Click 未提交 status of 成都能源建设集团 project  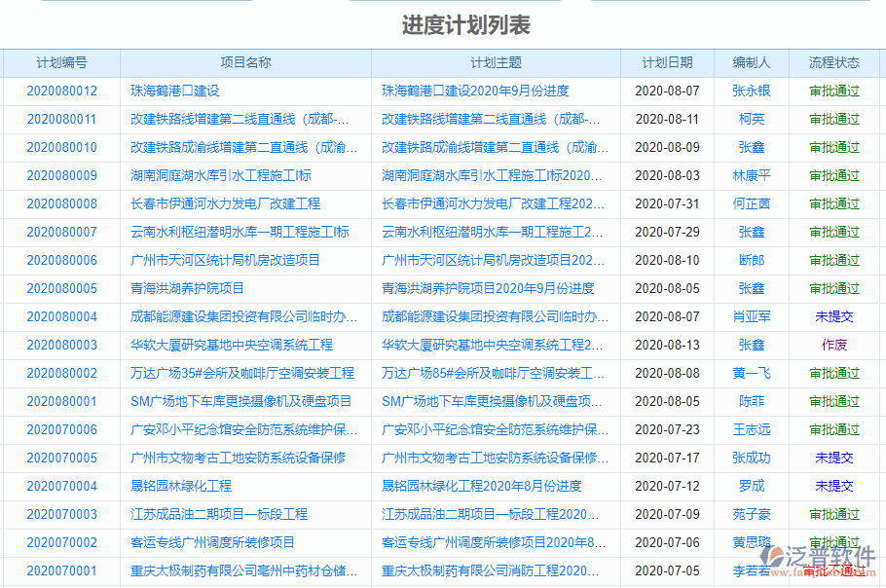832,317
